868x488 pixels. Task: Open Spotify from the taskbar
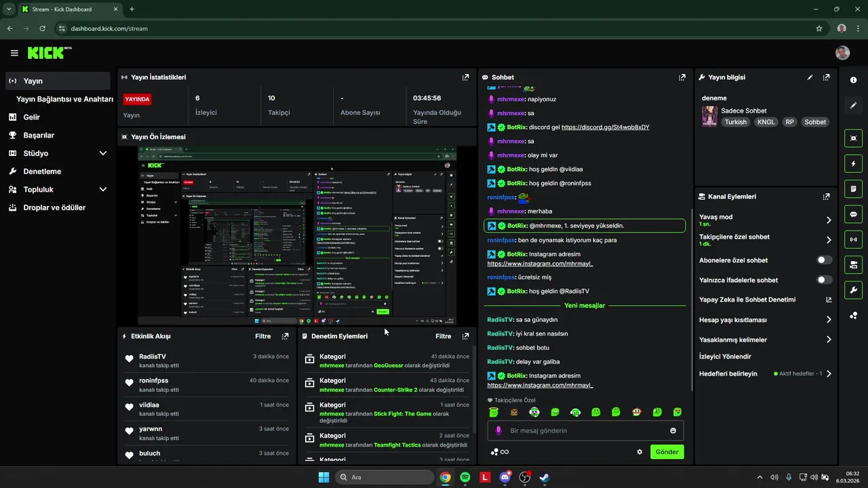click(x=465, y=477)
